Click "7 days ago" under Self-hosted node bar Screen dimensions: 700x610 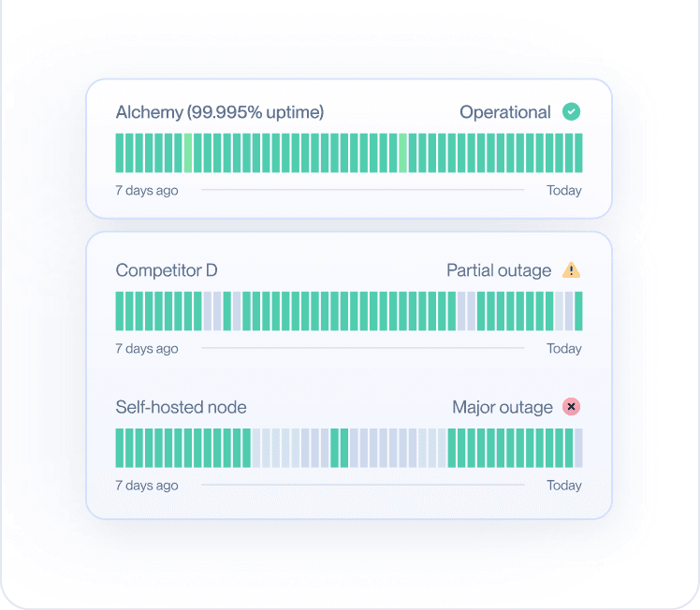point(147,486)
